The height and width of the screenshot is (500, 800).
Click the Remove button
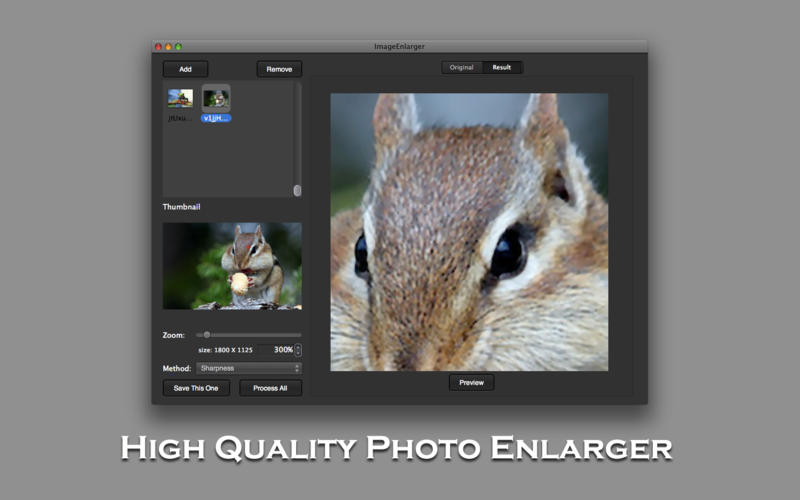(279, 69)
